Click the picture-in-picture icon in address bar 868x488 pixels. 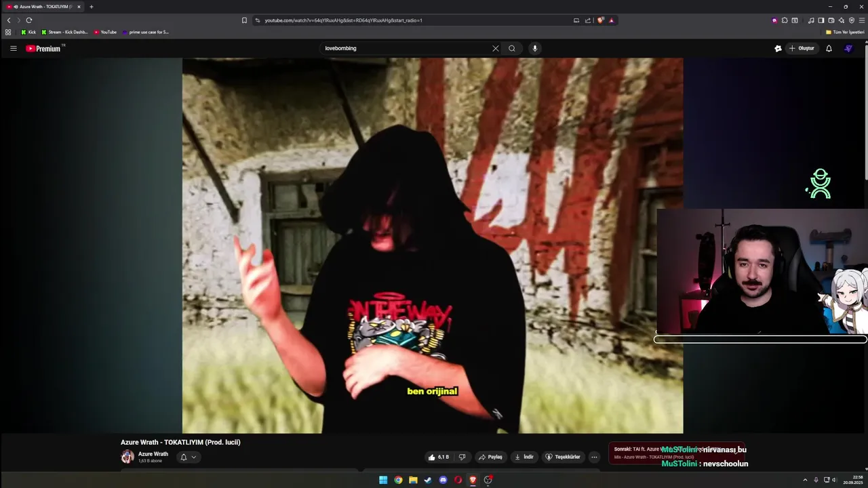[x=576, y=20]
